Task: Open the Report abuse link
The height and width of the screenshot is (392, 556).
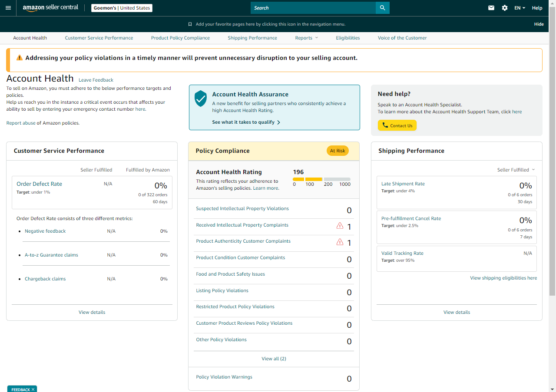Action: click(x=20, y=123)
